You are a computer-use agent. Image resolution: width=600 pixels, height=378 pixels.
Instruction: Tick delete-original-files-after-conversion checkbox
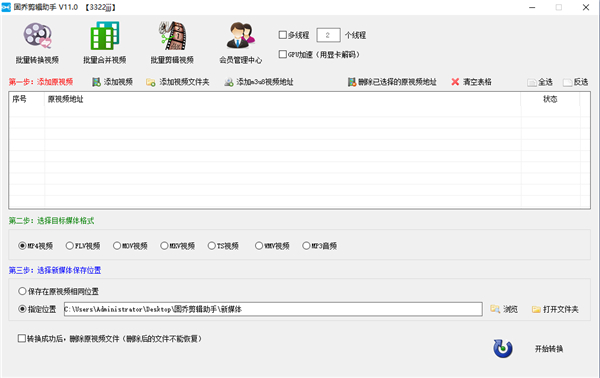coord(22,338)
